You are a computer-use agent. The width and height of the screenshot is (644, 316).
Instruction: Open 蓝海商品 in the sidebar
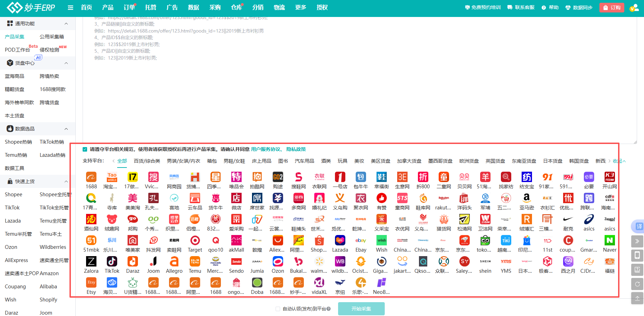[15, 76]
